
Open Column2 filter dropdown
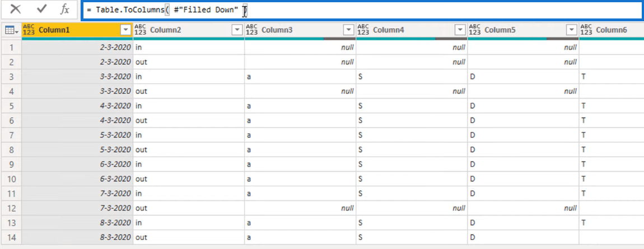[x=237, y=30]
